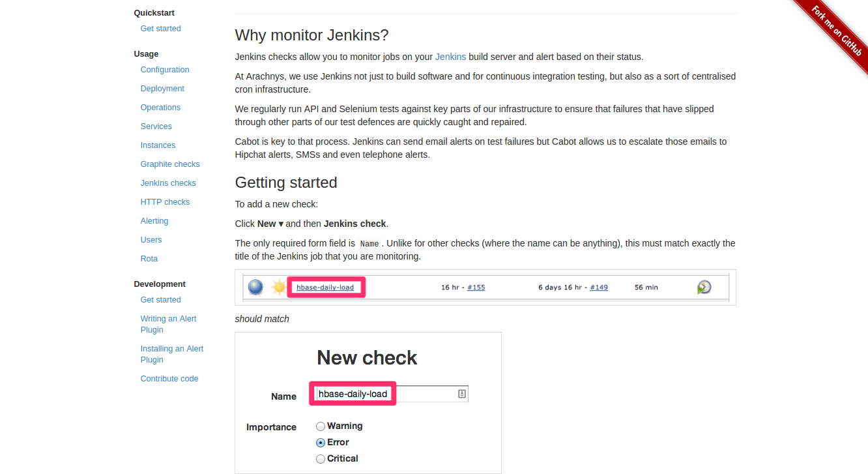The width and height of the screenshot is (868, 474).
Task: Open the HTTP checks page
Action: (x=165, y=202)
